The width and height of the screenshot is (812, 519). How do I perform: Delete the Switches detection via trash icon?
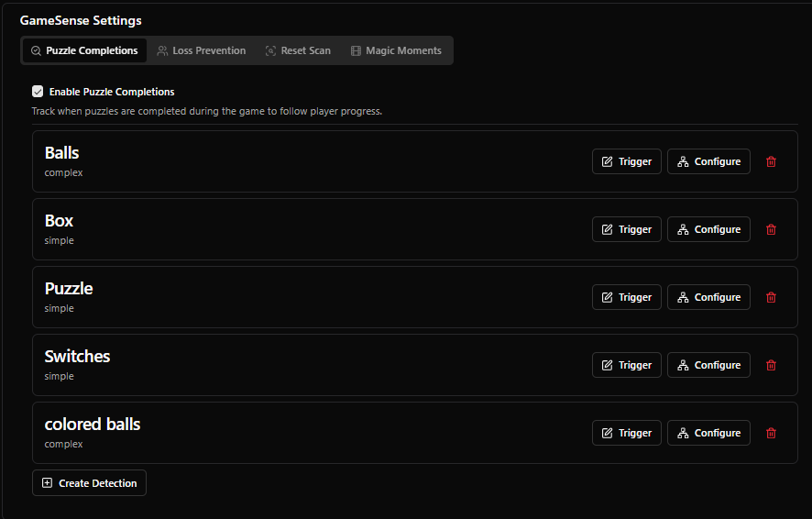point(771,365)
